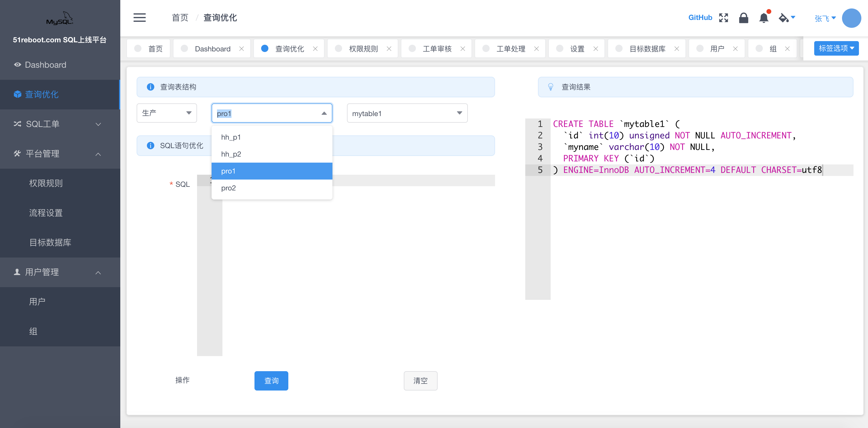
Task: Click lightbulb icon beside 查询结果
Action: 551,87
